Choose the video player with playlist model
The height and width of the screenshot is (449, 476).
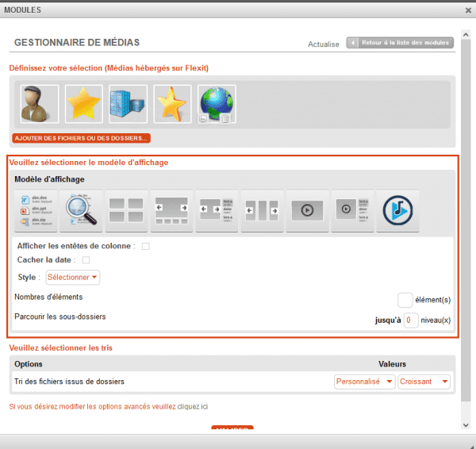pos(352,211)
